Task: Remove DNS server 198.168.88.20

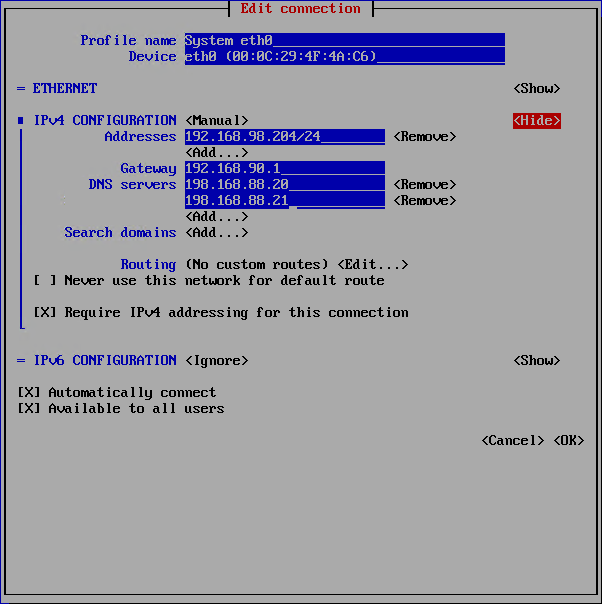Action: [x=424, y=185]
